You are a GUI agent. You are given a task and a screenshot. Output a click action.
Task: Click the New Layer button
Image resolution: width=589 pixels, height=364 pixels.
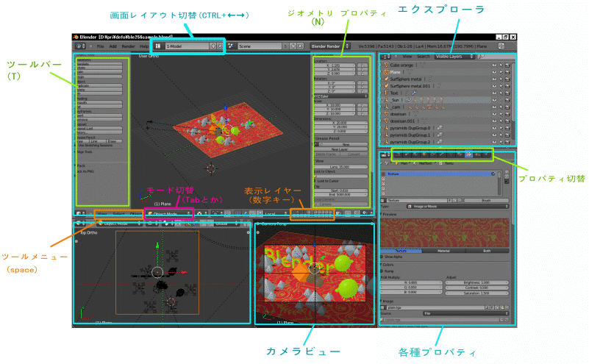(x=340, y=149)
